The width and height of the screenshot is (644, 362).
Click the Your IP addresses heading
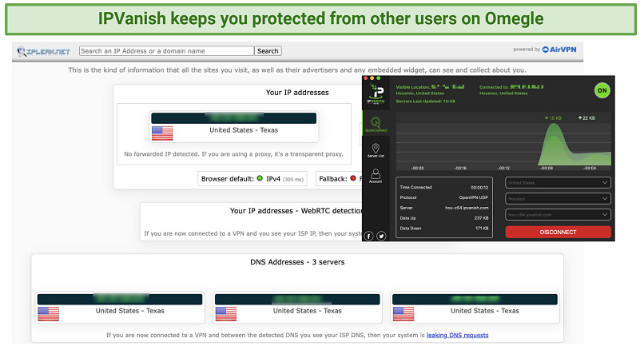click(x=297, y=93)
